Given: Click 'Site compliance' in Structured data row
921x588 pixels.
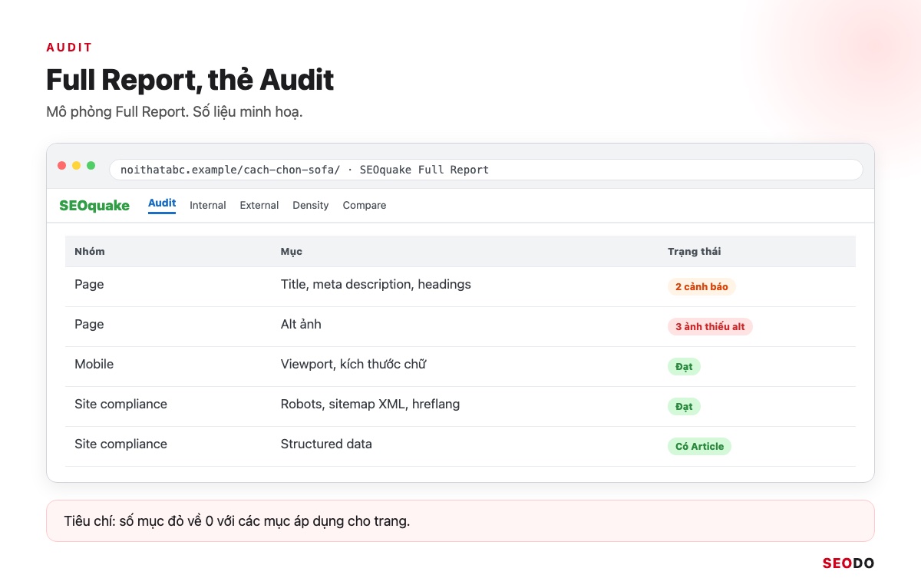Looking at the screenshot, I should click(x=120, y=444).
